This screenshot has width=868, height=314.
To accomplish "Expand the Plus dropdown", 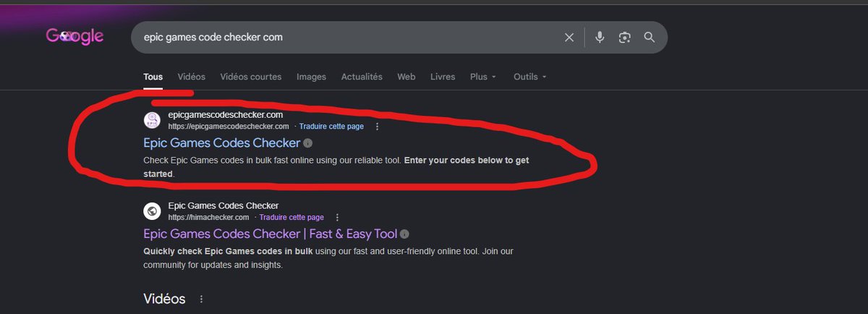I will [483, 77].
